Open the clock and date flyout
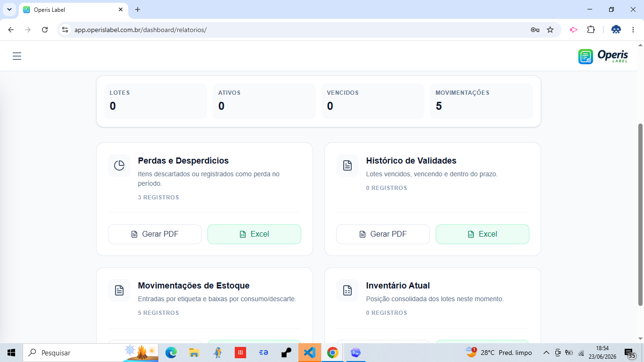The height and width of the screenshot is (362, 644). tap(602, 353)
